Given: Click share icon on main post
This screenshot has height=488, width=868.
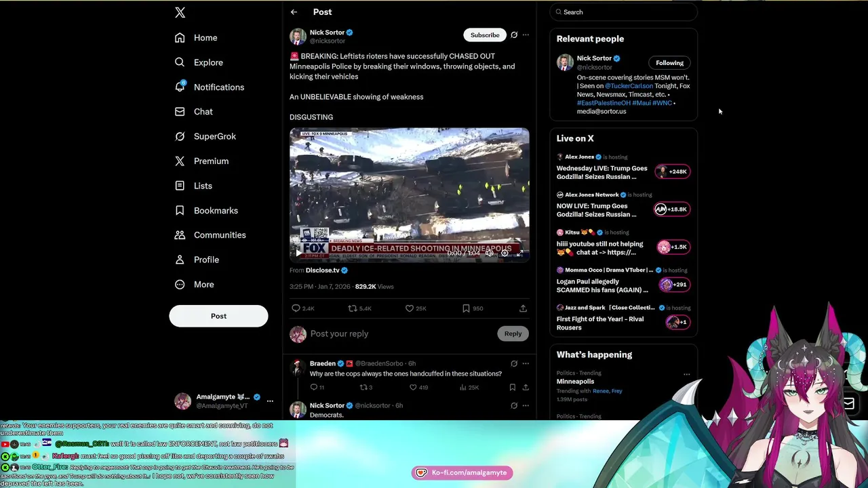Looking at the screenshot, I should pyautogui.click(x=523, y=308).
